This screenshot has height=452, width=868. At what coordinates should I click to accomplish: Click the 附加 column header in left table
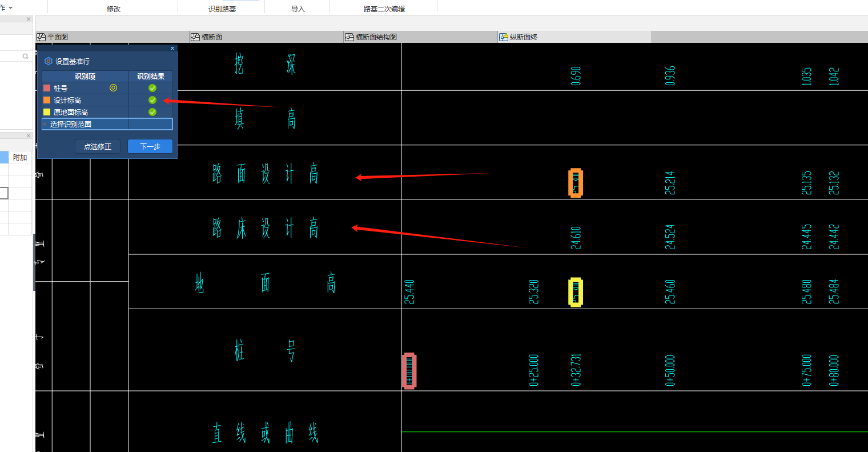coord(20,157)
